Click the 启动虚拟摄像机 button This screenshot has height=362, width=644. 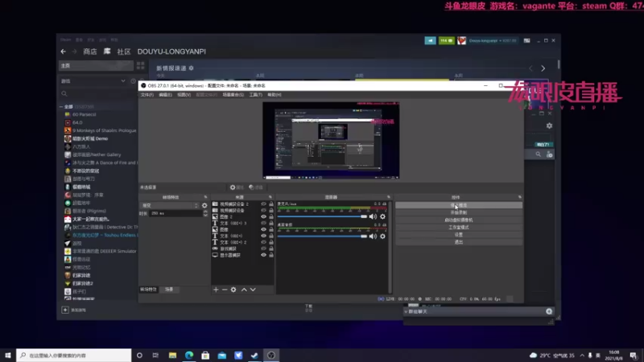point(459,220)
